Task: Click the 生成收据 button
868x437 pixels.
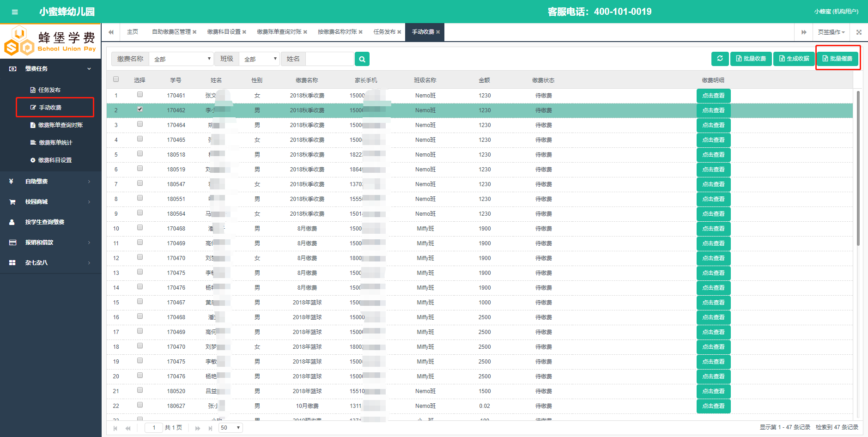Action: pyautogui.click(x=794, y=59)
